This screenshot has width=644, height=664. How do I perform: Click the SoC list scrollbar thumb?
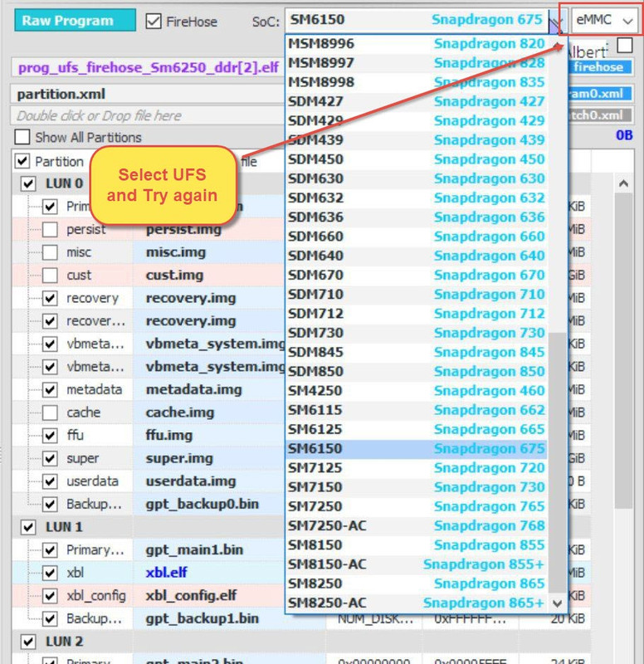[557, 462]
